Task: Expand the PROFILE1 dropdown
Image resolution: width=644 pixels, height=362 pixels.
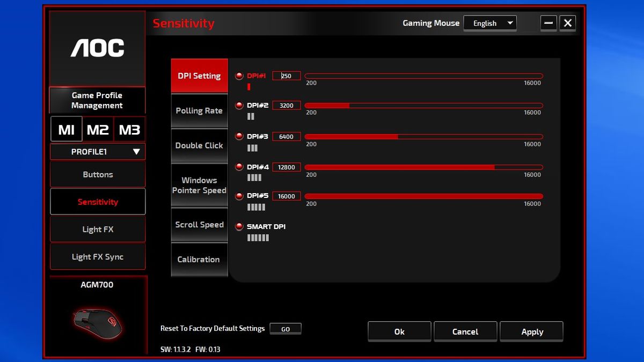Action: tap(98, 152)
